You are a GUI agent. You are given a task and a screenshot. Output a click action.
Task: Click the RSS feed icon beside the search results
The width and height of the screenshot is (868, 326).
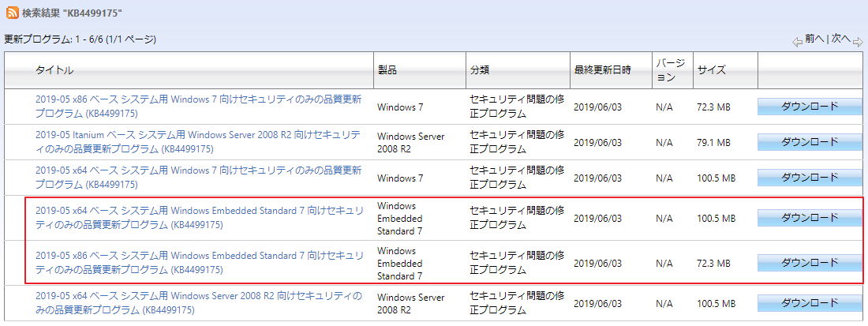pyautogui.click(x=12, y=13)
